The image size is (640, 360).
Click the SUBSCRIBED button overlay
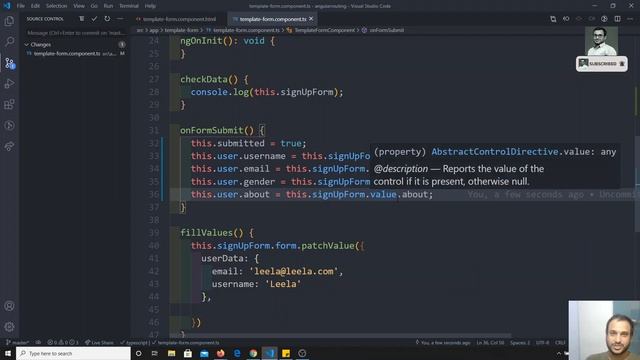pyautogui.click(x=602, y=64)
